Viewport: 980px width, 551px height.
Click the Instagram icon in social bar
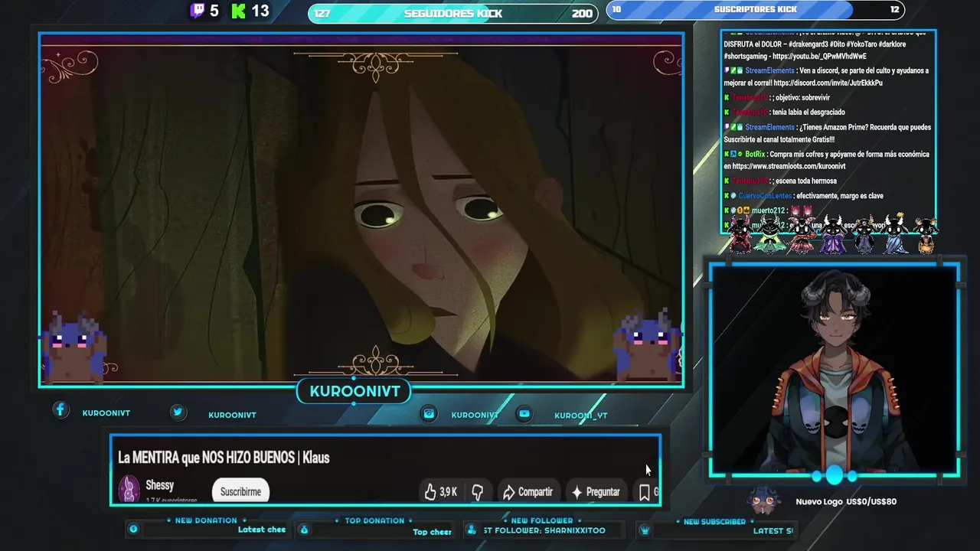pyautogui.click(x=430, y=413)
